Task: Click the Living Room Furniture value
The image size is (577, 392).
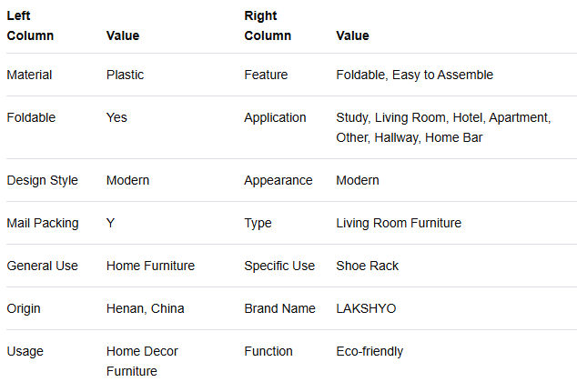Action: [399, 223]
